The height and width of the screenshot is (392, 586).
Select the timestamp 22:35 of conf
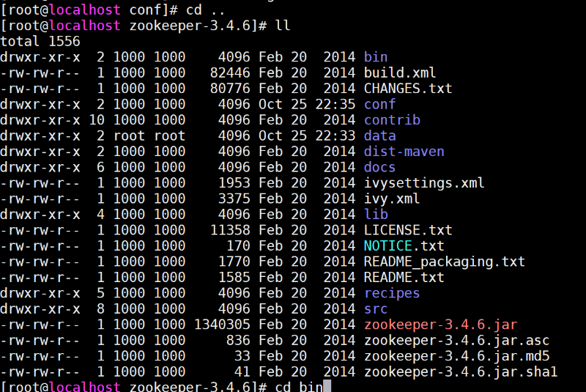click(x=335, y=104)
